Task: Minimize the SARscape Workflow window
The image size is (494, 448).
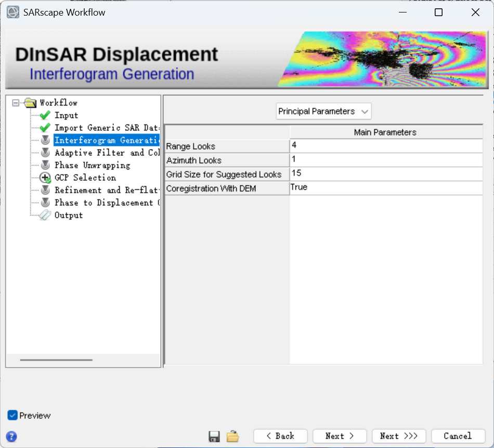Action: (x=402, y=12)
